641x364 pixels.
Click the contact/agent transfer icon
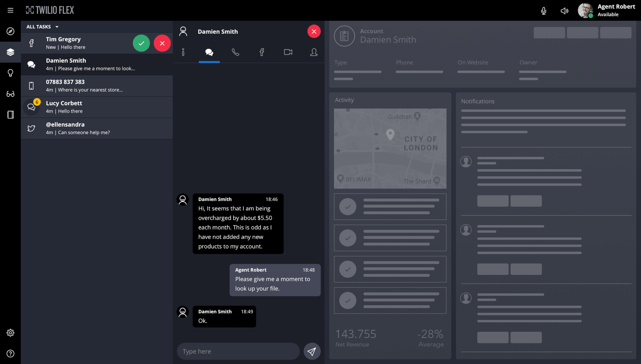(x=314, y=52)
